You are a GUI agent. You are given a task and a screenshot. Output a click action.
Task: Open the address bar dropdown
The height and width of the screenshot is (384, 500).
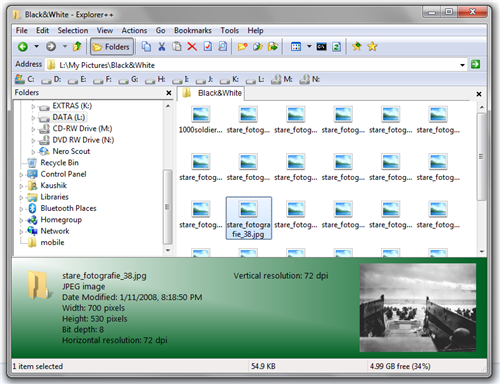tap(462, 65)
